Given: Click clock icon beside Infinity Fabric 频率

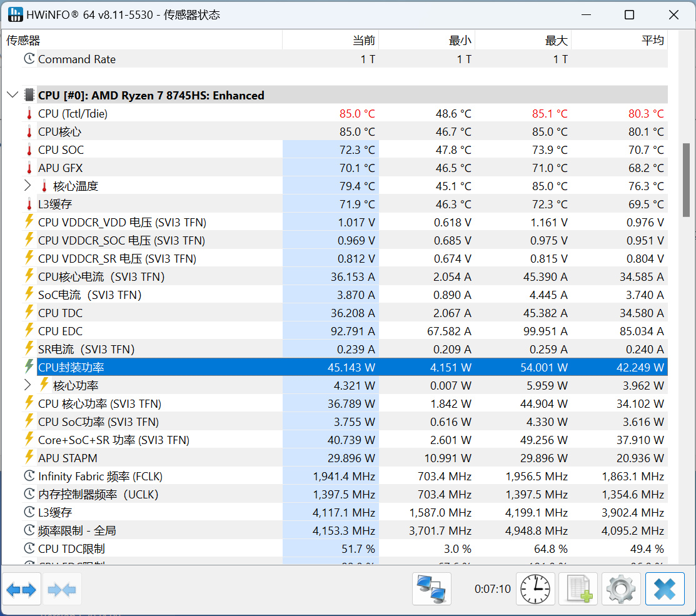Looking at the screenshot, I should (29, 476).
